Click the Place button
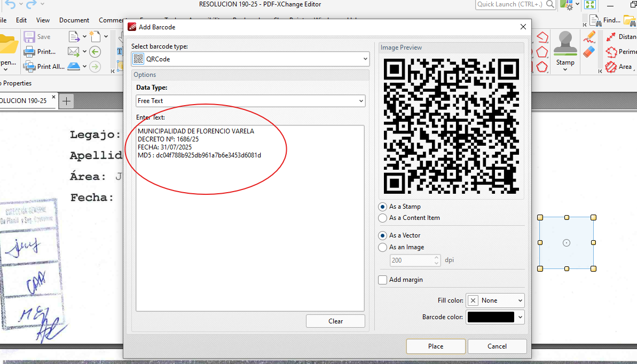The image size is (637, 364). click(x=436, y=346)
